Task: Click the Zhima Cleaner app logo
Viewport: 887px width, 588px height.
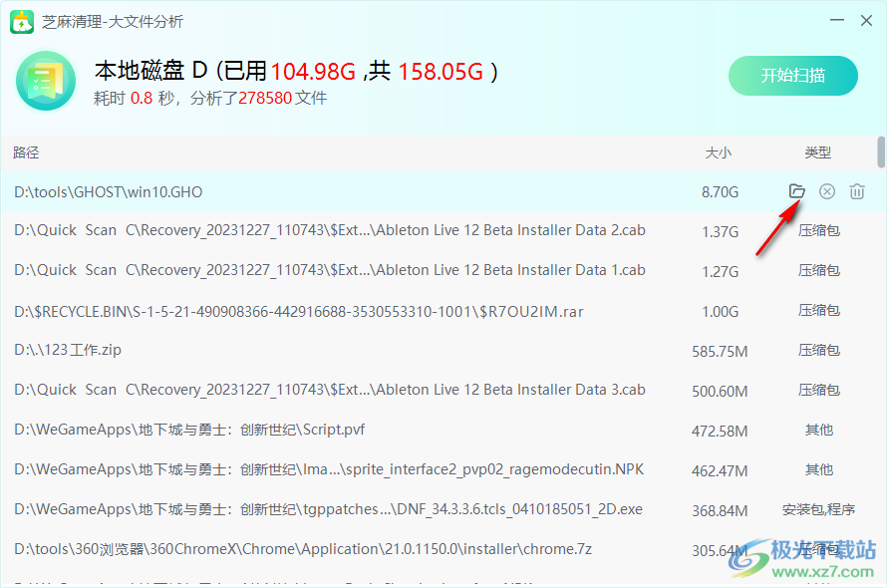Action: [22, 22]
